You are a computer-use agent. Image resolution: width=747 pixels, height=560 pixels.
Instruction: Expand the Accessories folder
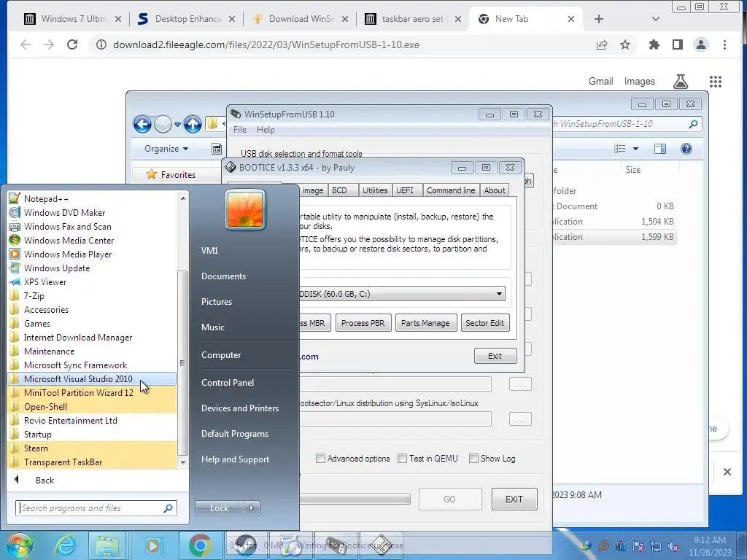46,309
